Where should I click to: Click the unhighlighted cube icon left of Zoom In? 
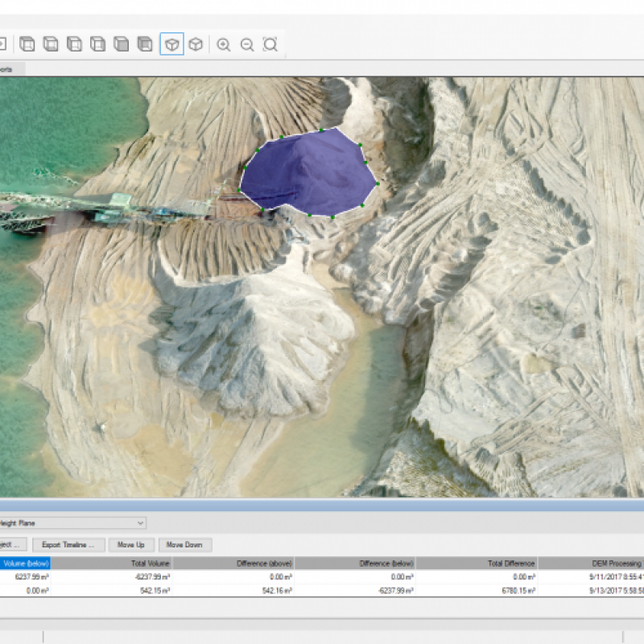tap(196, 44)
